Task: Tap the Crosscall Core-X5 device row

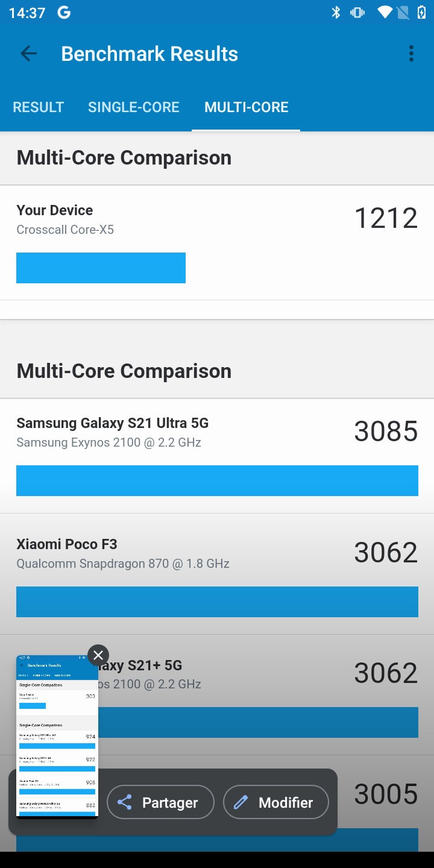Action: (x=217, y=243)
